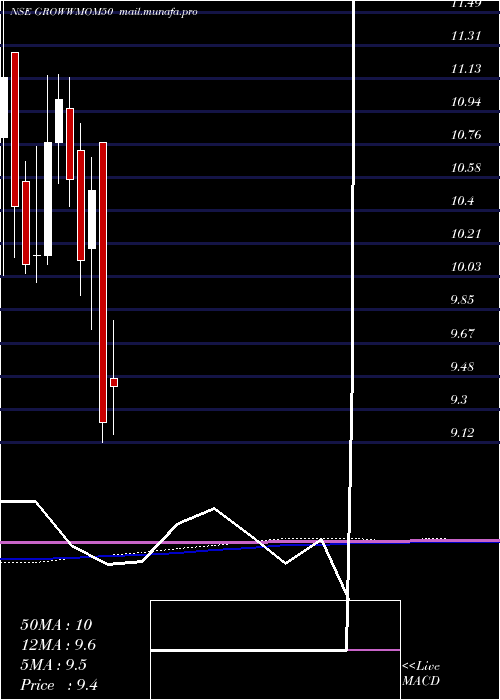
Task: Select the tallest red candlestick ending near 9.3
Action: click(103, 282)
